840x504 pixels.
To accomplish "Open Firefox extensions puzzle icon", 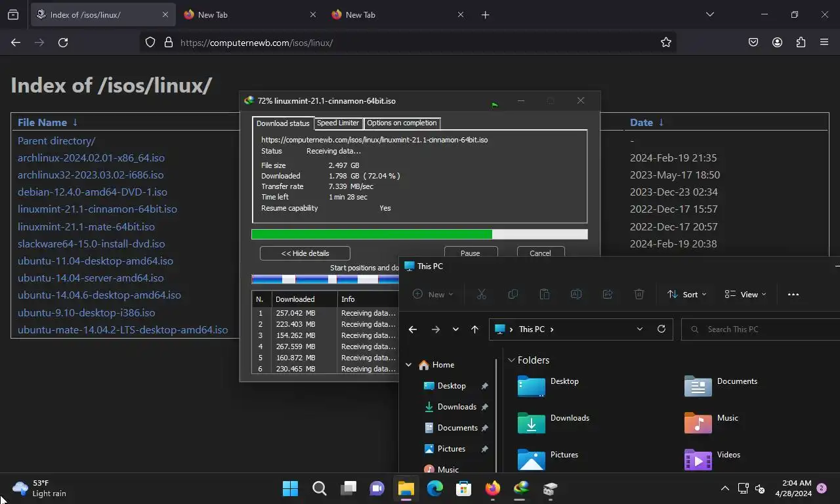I will click(801, 42).
